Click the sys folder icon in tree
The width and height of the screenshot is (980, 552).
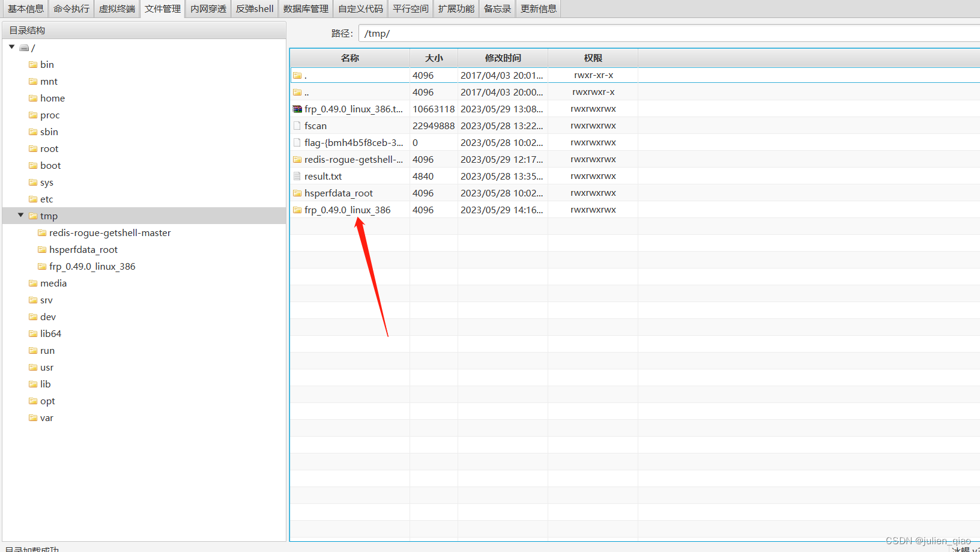(33, 182)
